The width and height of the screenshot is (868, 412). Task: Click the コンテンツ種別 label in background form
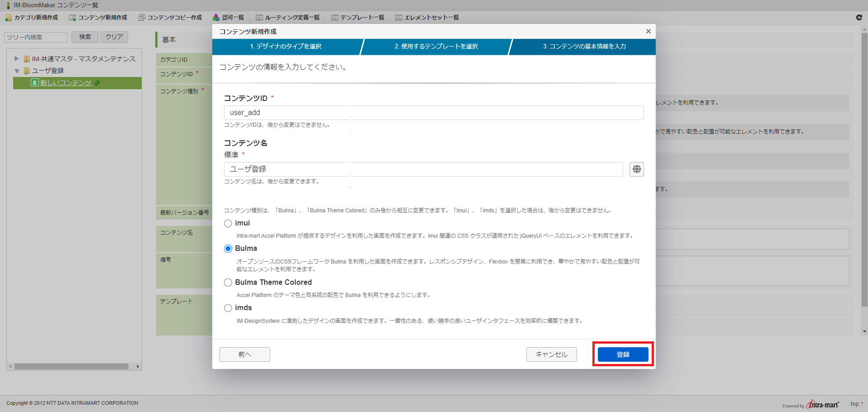coord(179,91)
